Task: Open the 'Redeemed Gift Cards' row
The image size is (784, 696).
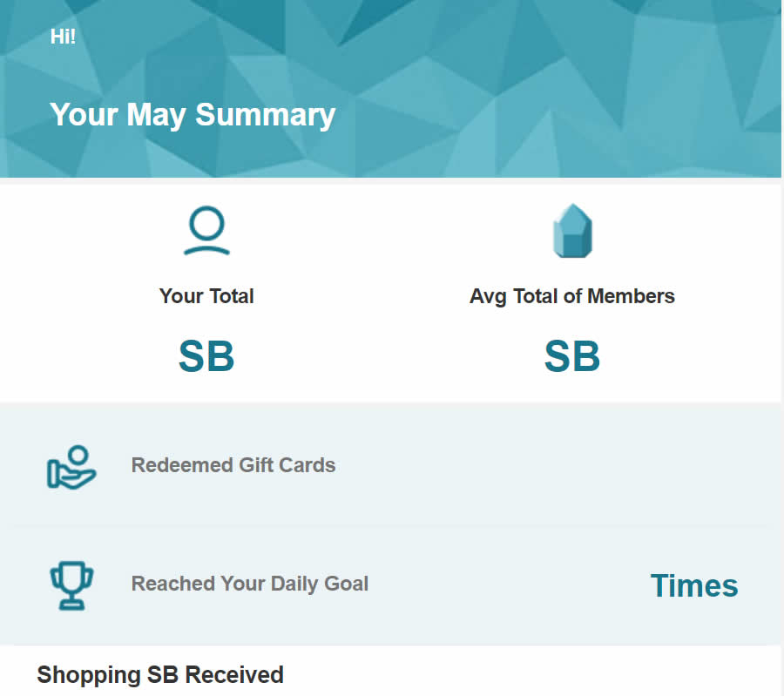Action: pos(390,465)
